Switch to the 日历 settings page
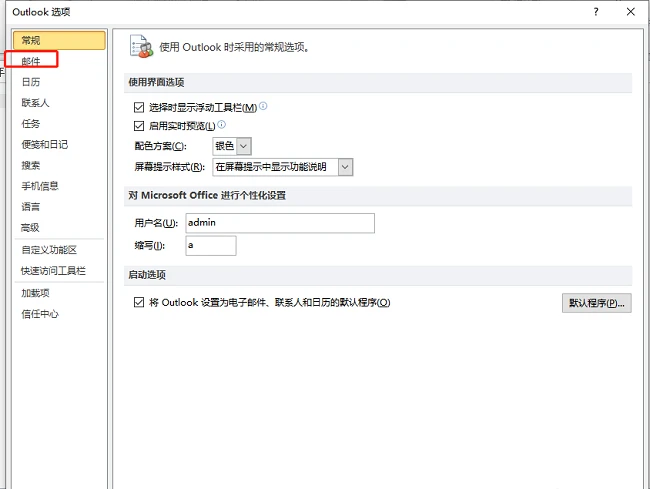Image resolution: width=650 pixels, height=489 pixels. point(31,82)
